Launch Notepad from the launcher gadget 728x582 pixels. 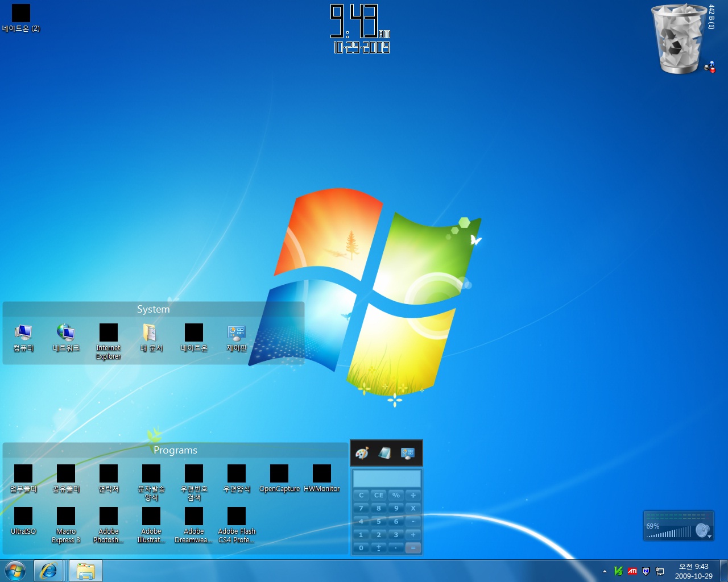pyautogui.click(x=385, y=453)
